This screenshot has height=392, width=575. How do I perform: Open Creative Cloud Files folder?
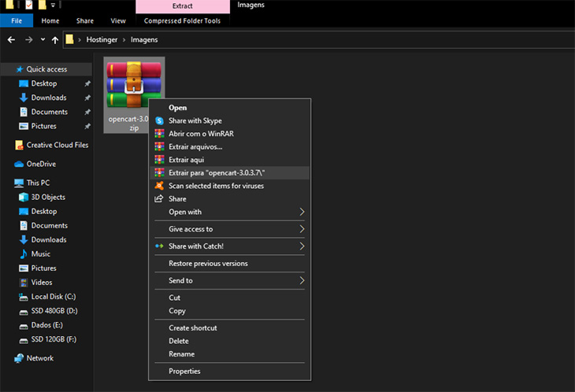point(57,145)
